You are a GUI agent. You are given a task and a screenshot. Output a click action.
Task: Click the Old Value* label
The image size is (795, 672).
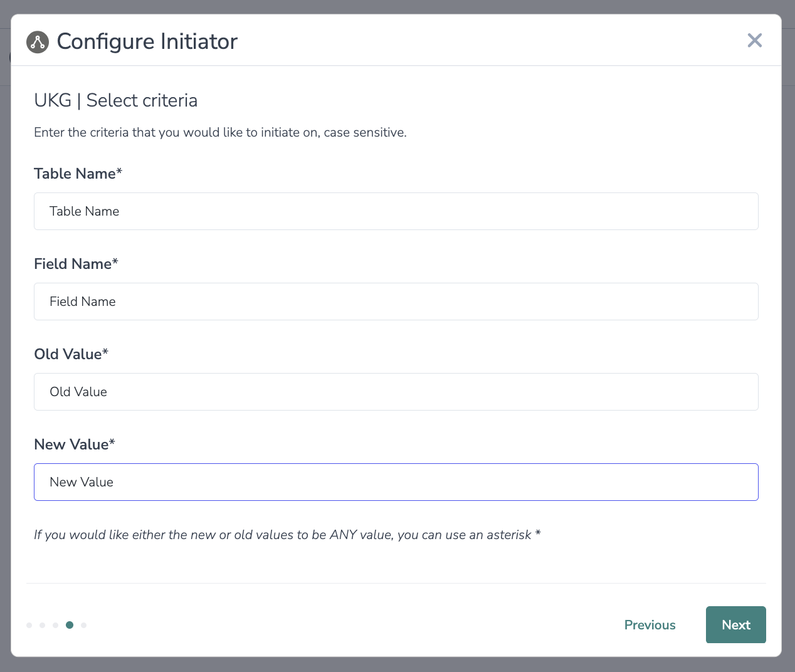tap(71, 354)
